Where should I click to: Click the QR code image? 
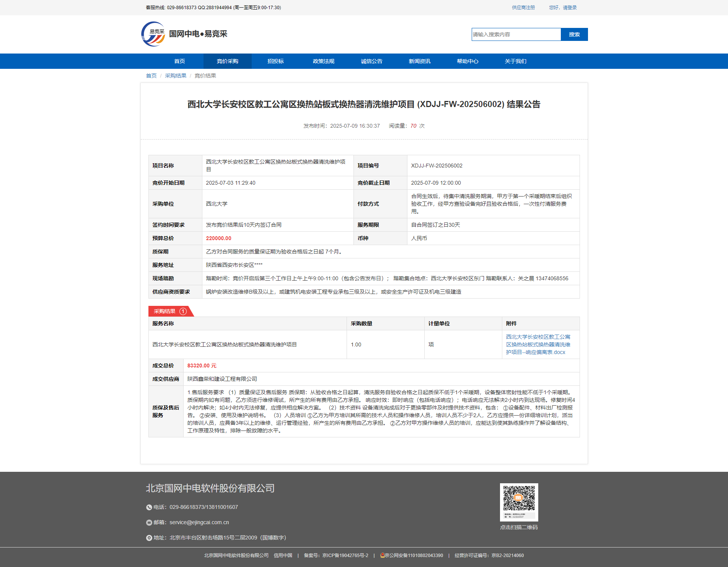(x=519, y=501)
